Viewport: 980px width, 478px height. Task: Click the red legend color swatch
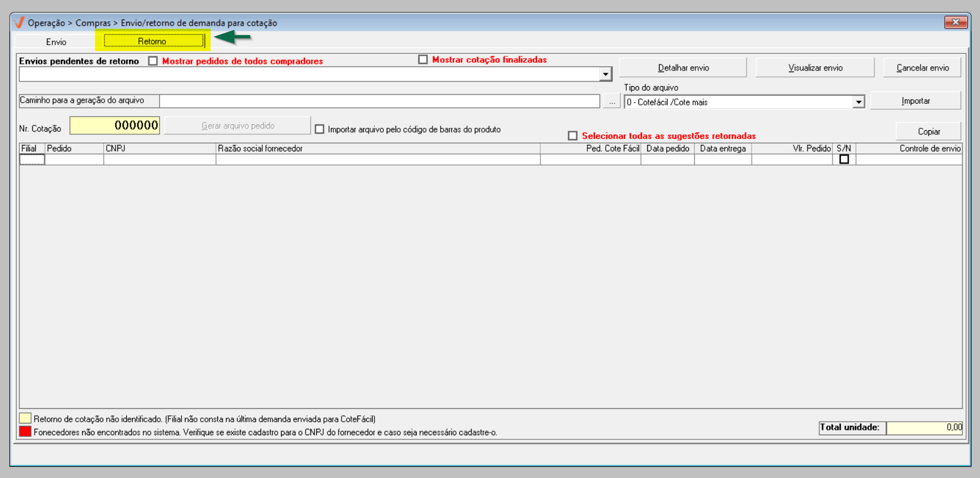[x=25, y=432]
